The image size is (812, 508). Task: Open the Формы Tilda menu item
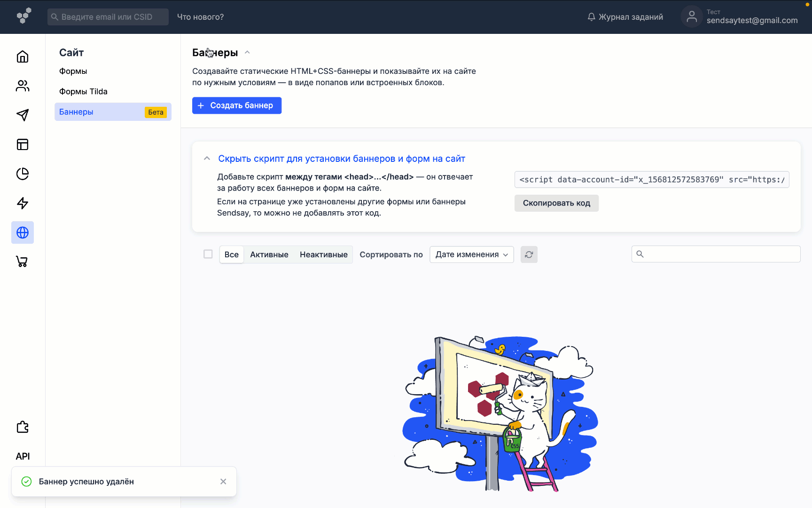(x=83, y=91)
